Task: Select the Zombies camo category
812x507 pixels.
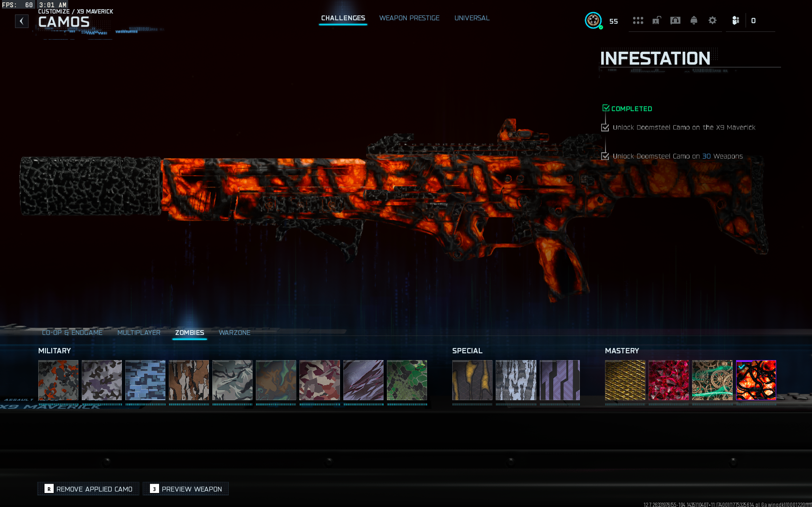Action: pyautogui.click(x=190, y=333)
